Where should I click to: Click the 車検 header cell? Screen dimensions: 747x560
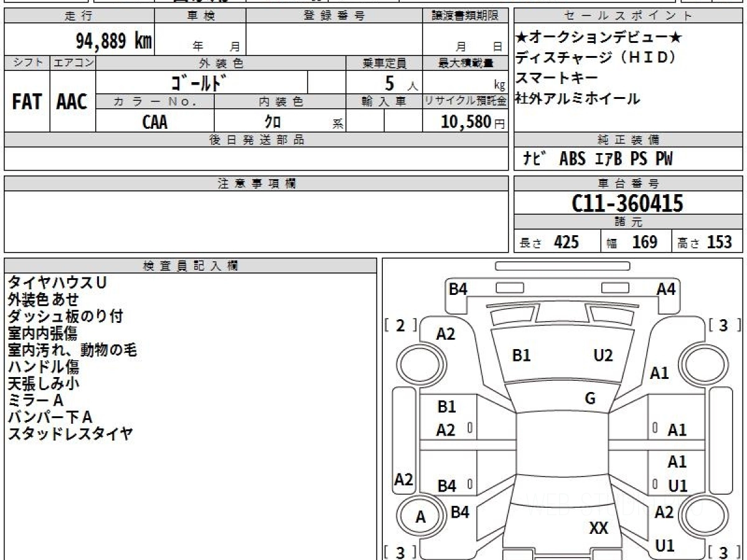point(200,16)
